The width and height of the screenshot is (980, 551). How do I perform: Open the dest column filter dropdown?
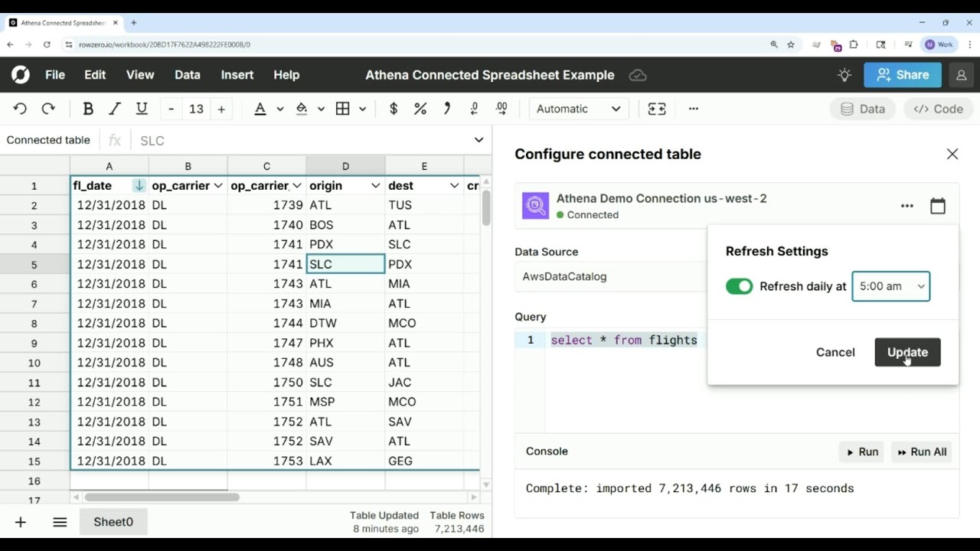click(x=455, y=186)
